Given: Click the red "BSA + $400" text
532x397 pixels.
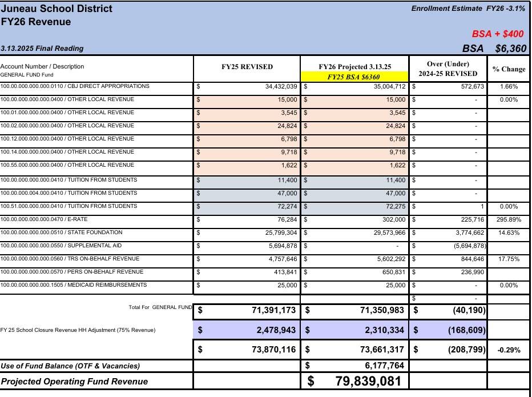Looking at the screenshot, I should coord(497,34).
